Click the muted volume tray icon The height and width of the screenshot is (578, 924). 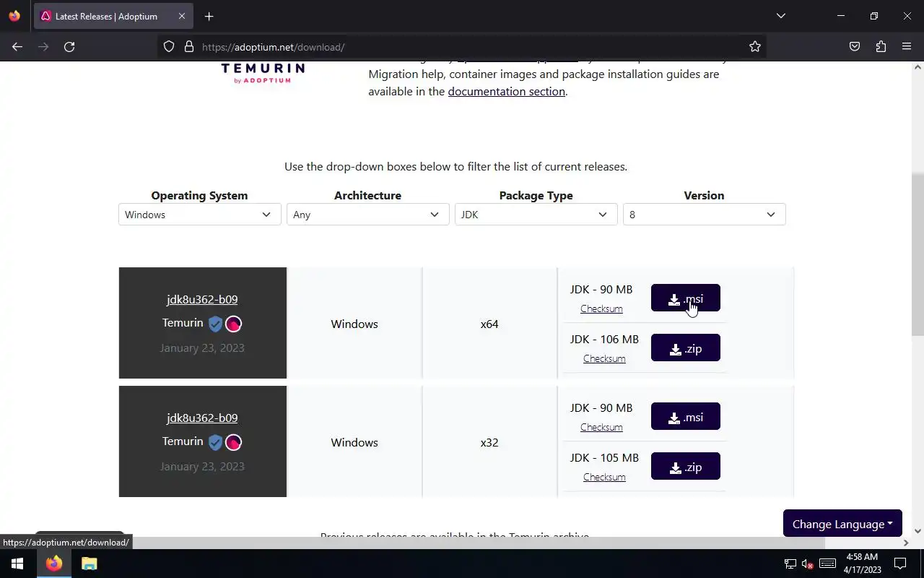coord(808,564)
